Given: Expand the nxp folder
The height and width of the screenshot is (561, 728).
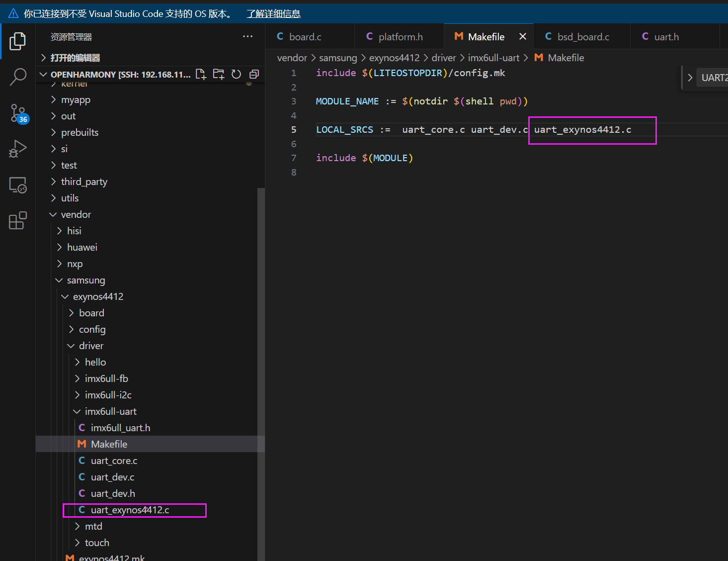Looking at the screenshot, I should coord(150,264).
